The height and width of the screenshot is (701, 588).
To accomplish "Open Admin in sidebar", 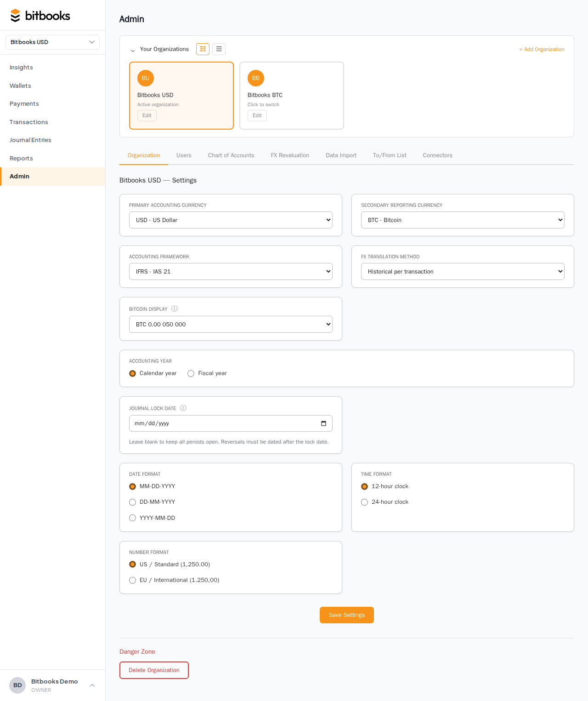I will coord(53,177).
